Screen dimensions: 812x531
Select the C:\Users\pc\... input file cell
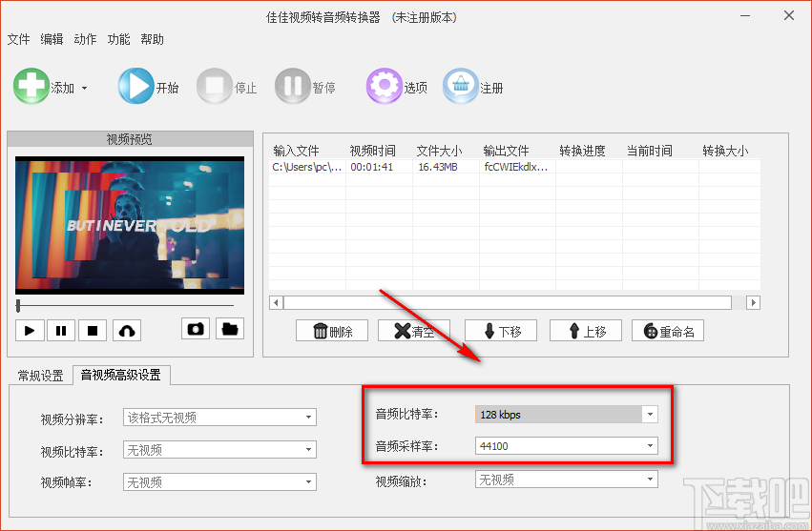click(307, 167)
